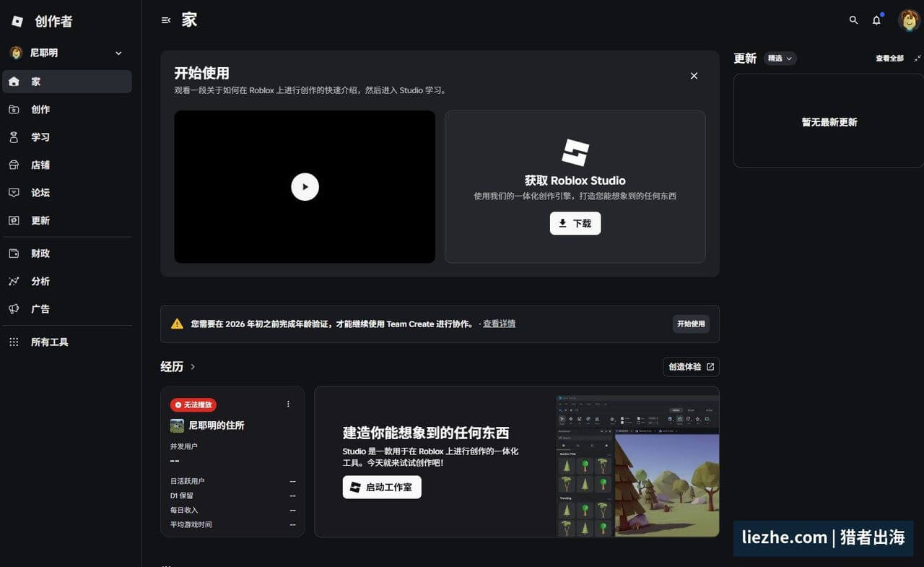This screenshot has width=924, height=567.
Task: Click 启动工作室 button
Action: [382, 487]
